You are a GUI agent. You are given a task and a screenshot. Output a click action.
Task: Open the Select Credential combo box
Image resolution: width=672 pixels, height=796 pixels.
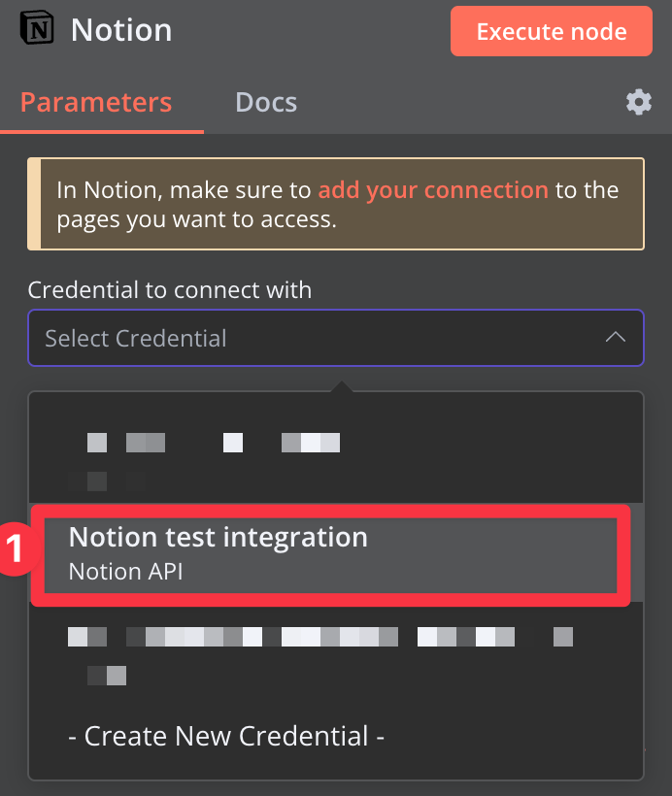point(335,338)
